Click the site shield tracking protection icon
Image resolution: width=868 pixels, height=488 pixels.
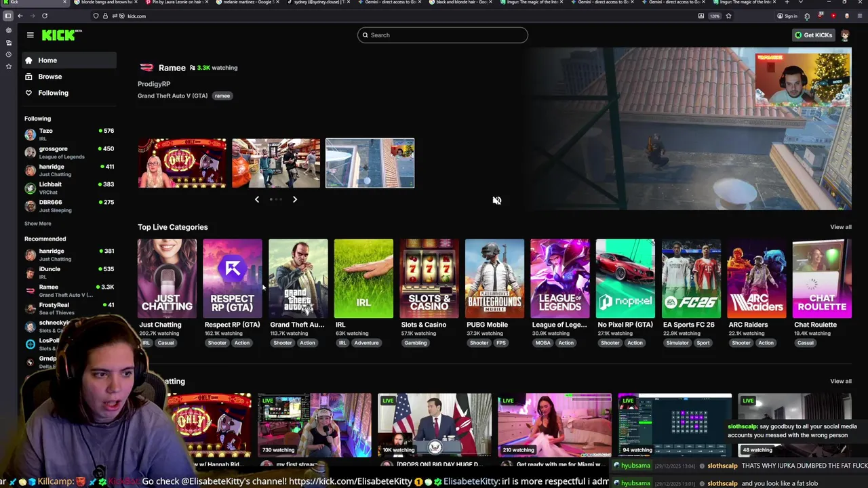click(x=96, y=16)
